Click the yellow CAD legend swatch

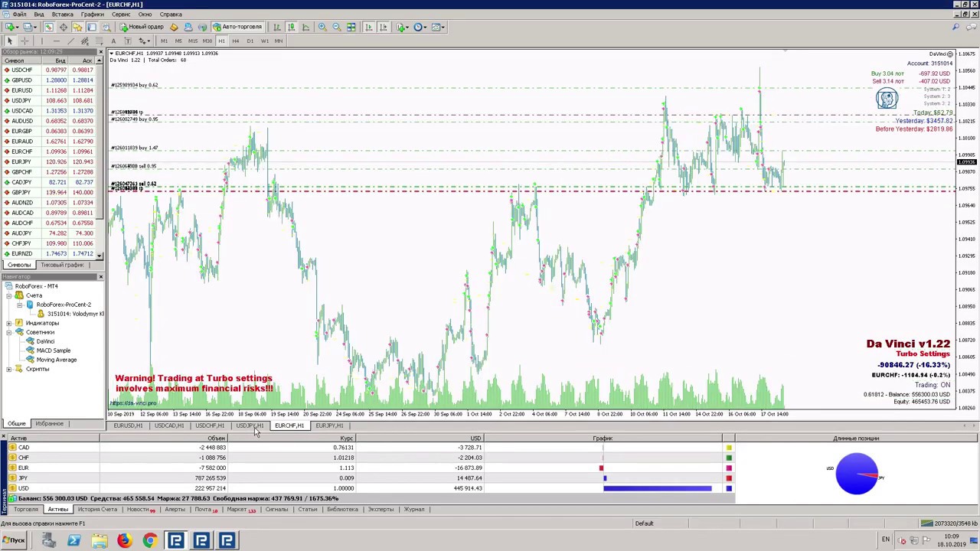click(x=729, y=448)
